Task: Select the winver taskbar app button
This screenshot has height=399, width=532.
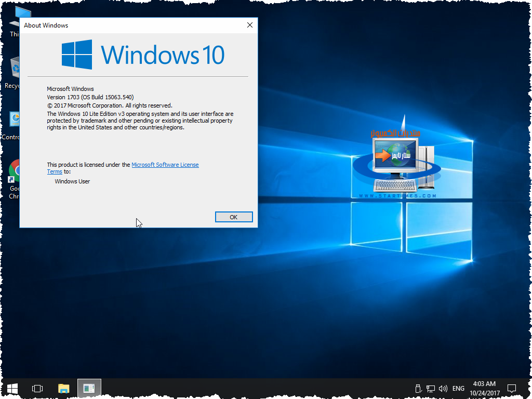Action: point(89,389)
